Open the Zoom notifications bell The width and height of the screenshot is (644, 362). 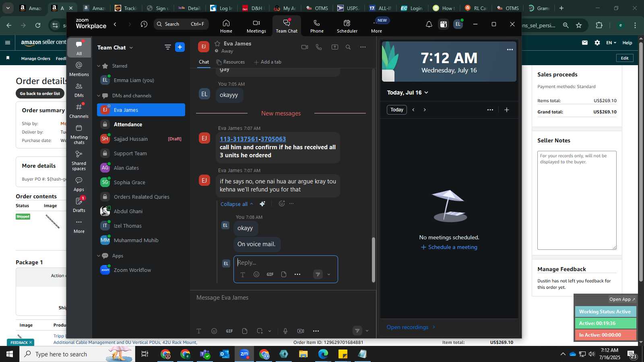coord(429,24)
